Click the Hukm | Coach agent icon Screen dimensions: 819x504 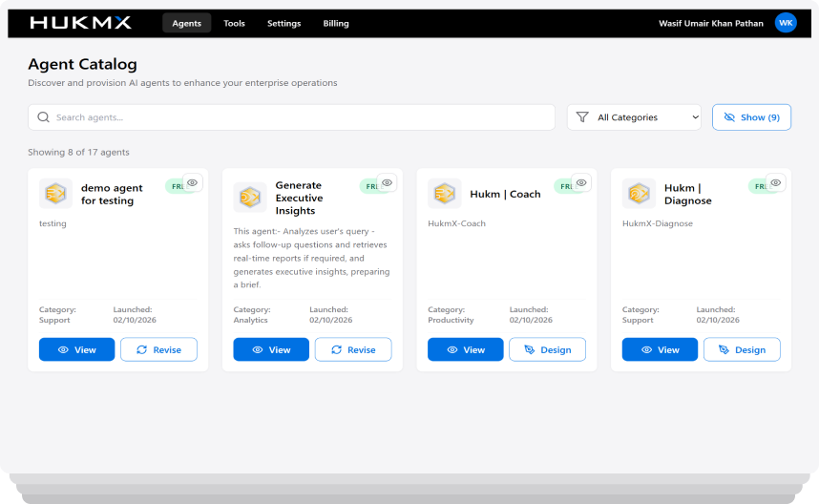point(445,194)
